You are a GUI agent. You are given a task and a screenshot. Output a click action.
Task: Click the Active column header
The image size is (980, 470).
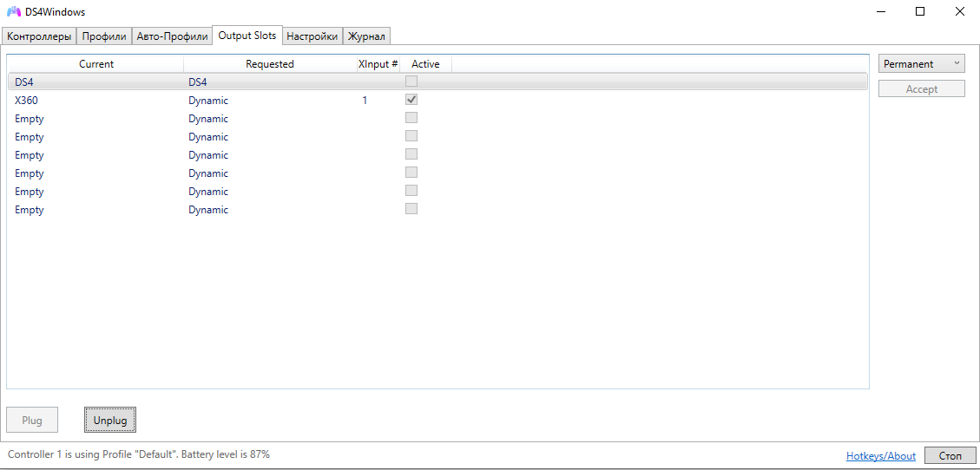tap(425, 63)
